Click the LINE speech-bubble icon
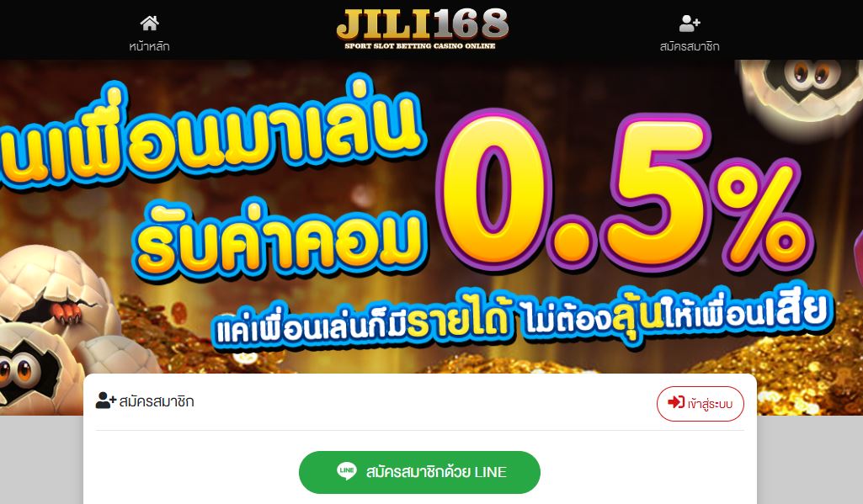This screenshot has height=504, width=863. 347,471
